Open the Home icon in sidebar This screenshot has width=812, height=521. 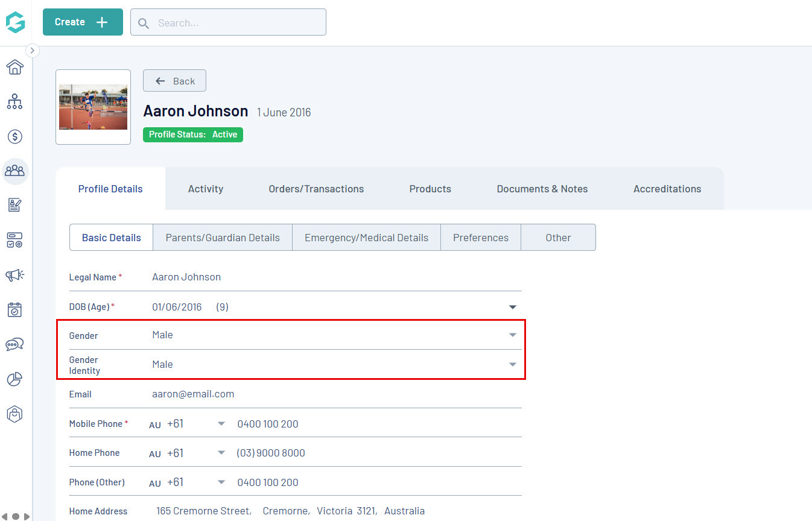(15, 67)
